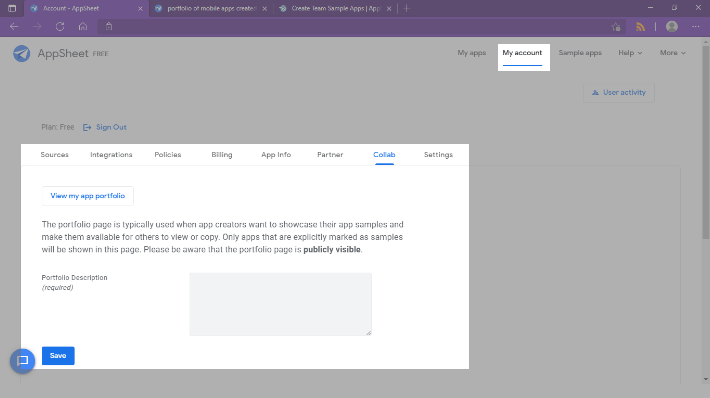Click View my app portfolio button
The width and height of the screenshot is (710, 398).
87,196
